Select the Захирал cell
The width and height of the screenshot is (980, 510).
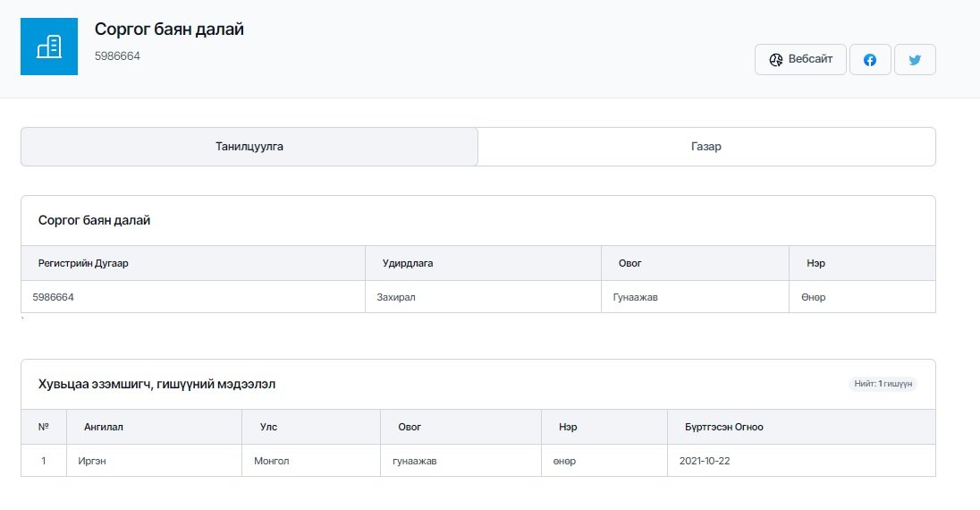tap(396, 297)
